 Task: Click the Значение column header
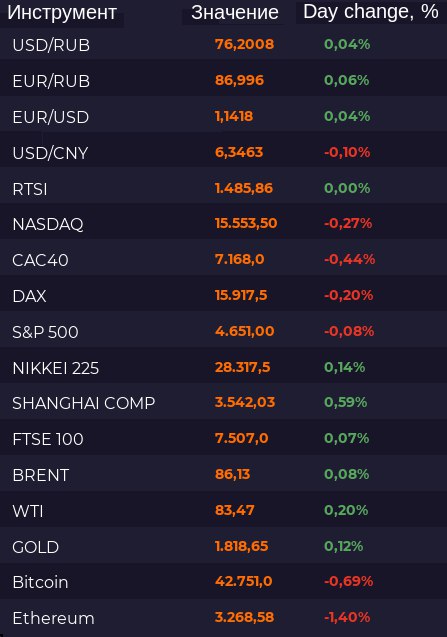[x=234, y=13]
